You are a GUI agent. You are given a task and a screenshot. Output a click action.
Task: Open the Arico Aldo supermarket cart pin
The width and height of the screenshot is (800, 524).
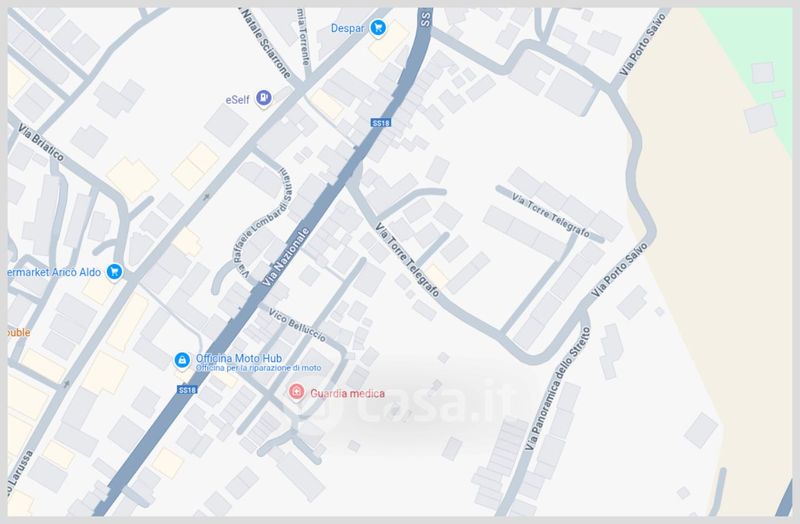(114, 271)
